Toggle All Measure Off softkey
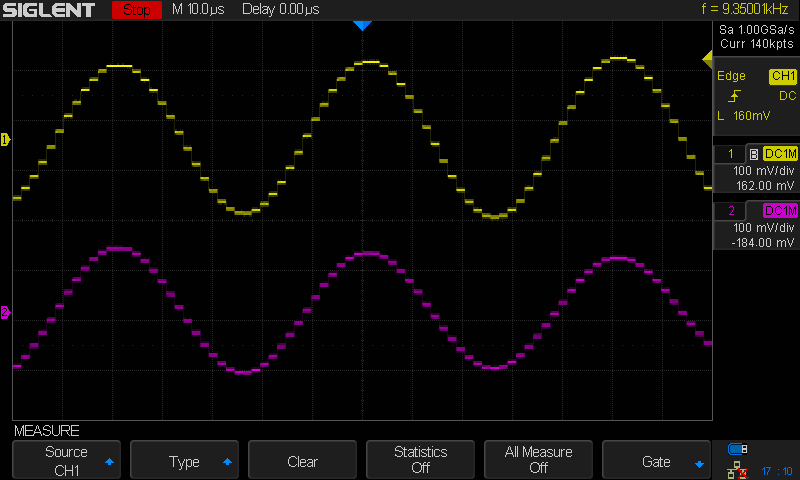 coord(538,461)
